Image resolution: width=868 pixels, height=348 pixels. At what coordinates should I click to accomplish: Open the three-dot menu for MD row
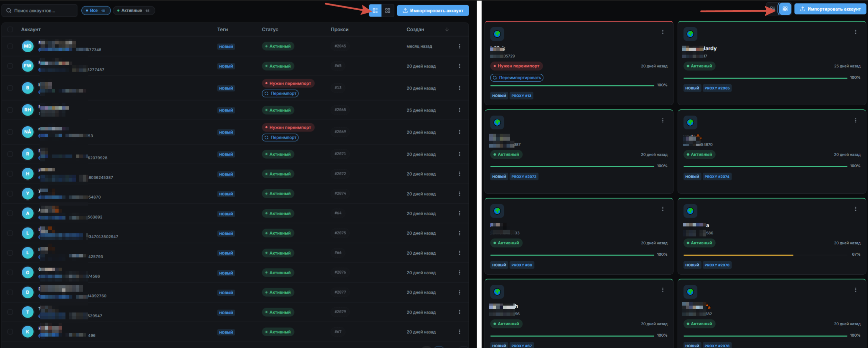click(459, 46)
